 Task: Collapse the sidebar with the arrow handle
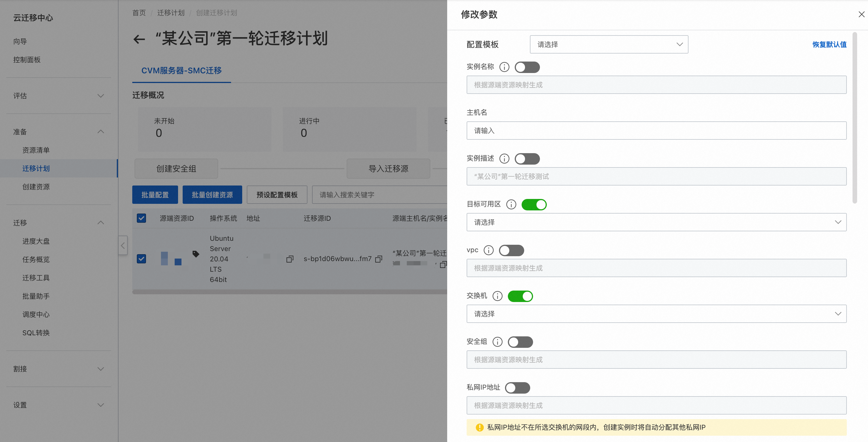[x=123, y=245]
